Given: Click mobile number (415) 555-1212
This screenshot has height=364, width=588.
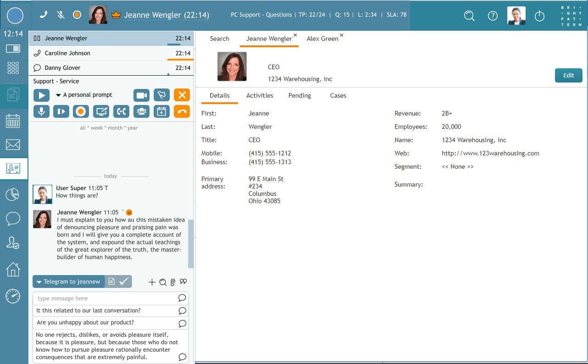Looking at the screenshot, I should (270, 153).
